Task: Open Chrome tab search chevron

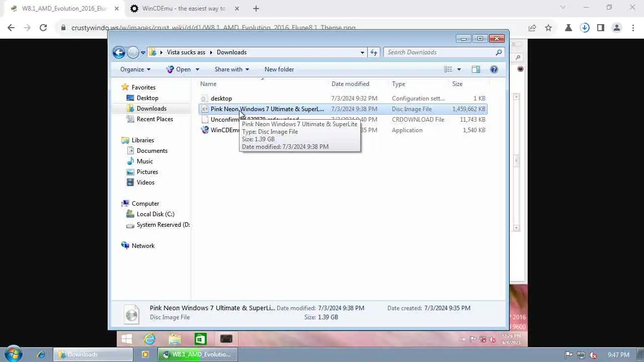Action: 563,8
